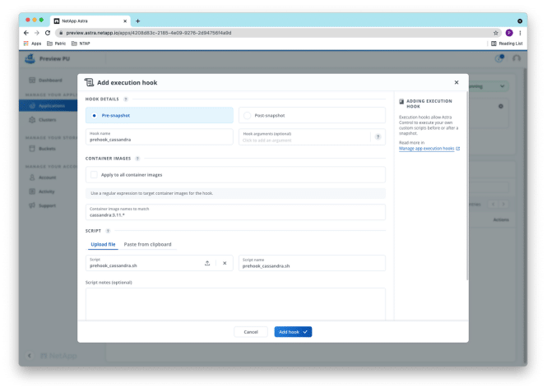This screenshot has width=547, height=392.
Task: Open the Chrome profile avatar
Action: coord(509,33)
